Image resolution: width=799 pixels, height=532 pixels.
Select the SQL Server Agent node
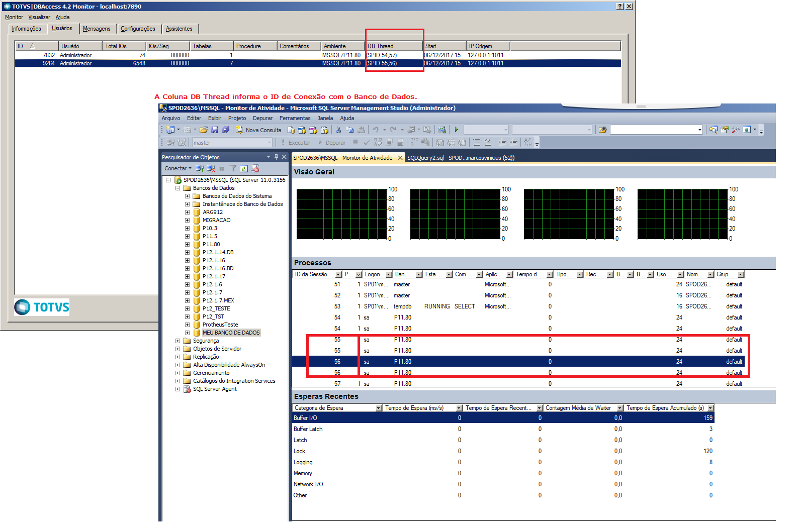(x=215, y=389)
